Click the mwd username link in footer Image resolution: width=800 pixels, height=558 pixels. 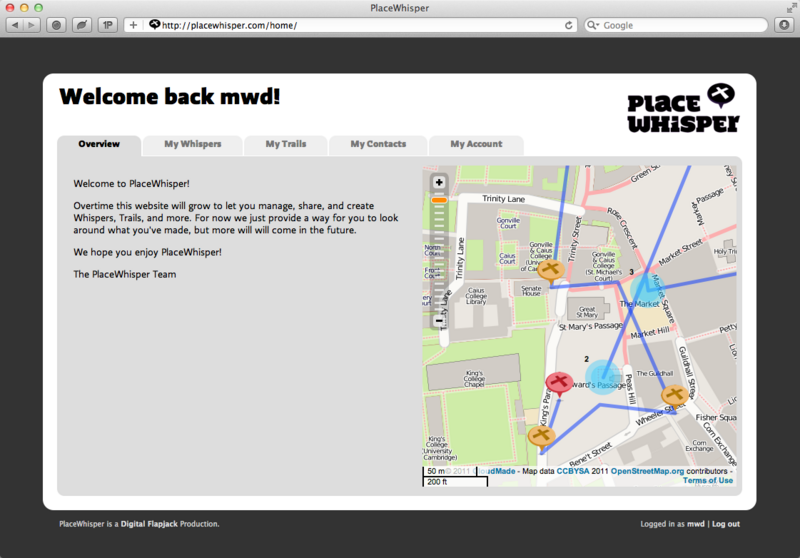(695, 524)
